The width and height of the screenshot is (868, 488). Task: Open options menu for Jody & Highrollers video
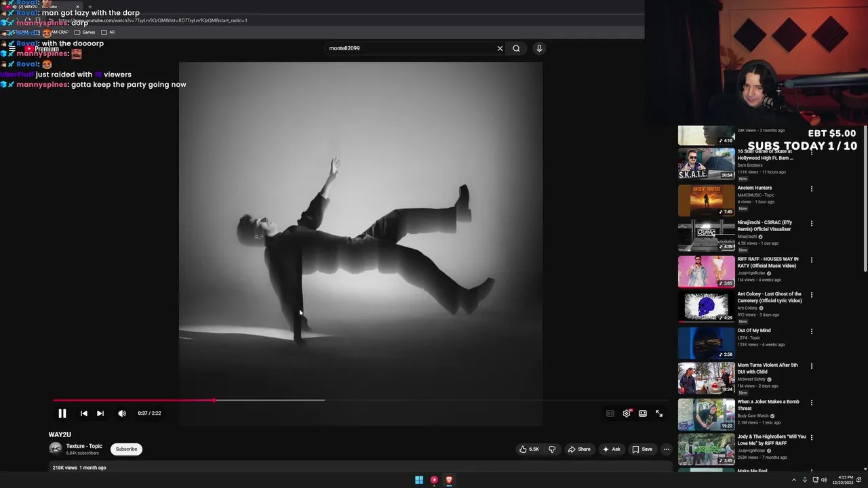(x=812, y=438)
